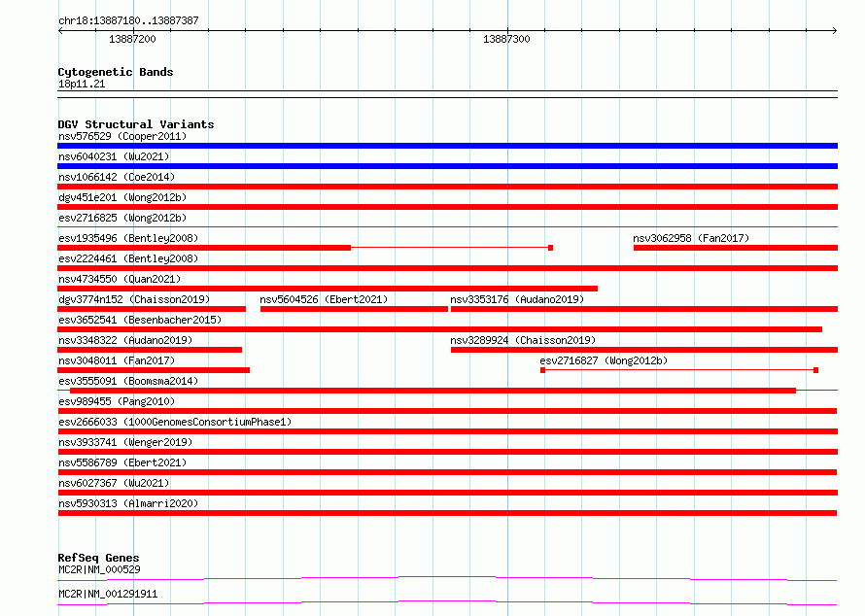Open the dgv3774n152 (Chaisson2019) label
This screenshot has width=865, height=616.
pyautogui.click(x=134, y=299)
